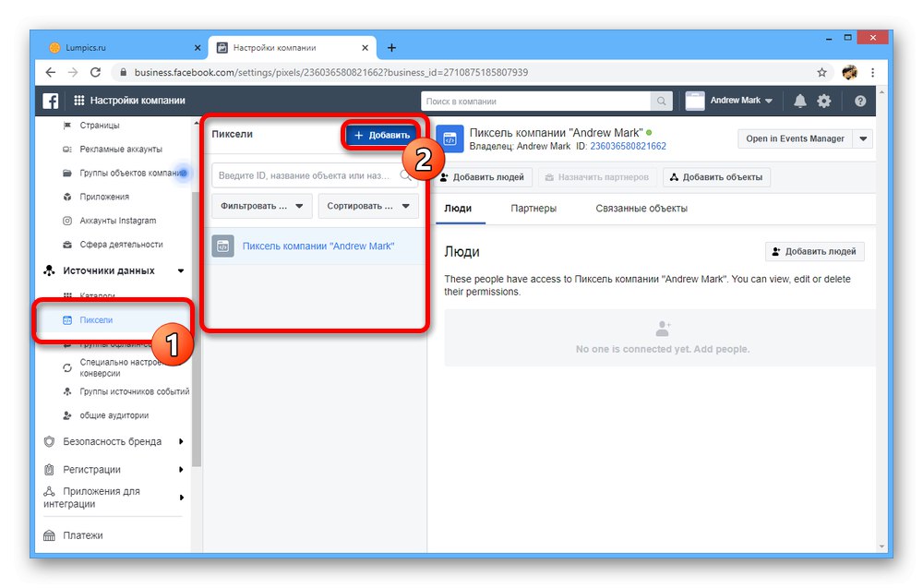This screenshot has width=923, height=588.
Task: Open общие аудитории in the sidebar
Action: 114,415
